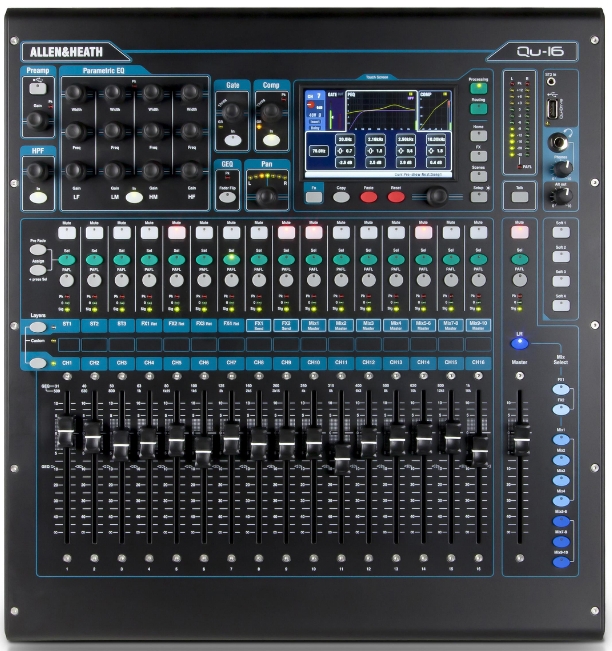This screenshot has height=651, width=612.
Task: Select FX2 in Mix Select column
Action: click(561, 410)
